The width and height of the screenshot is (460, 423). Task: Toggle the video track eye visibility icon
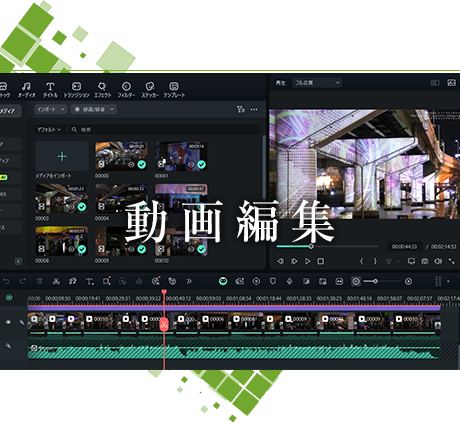point(9,322)
